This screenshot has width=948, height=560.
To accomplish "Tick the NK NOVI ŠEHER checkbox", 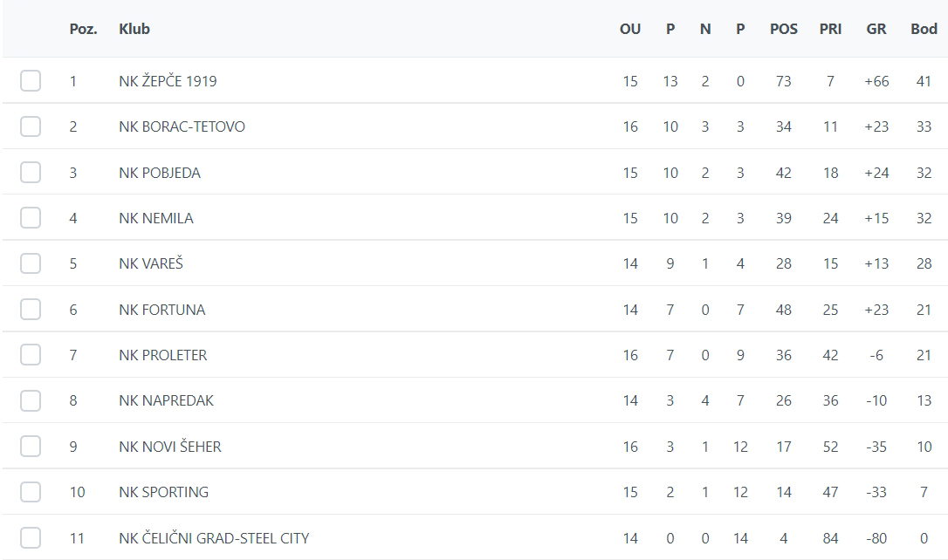I will point(31,447).
